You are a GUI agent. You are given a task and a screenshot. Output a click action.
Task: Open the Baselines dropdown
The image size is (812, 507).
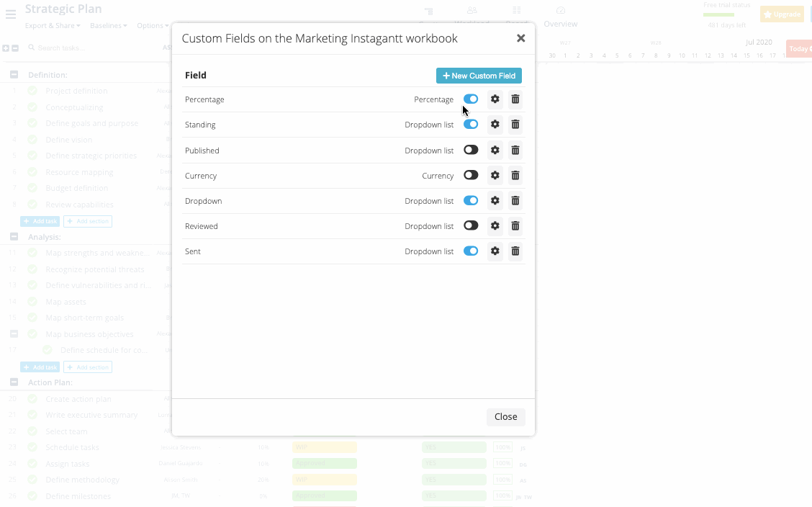coord(108,25)
